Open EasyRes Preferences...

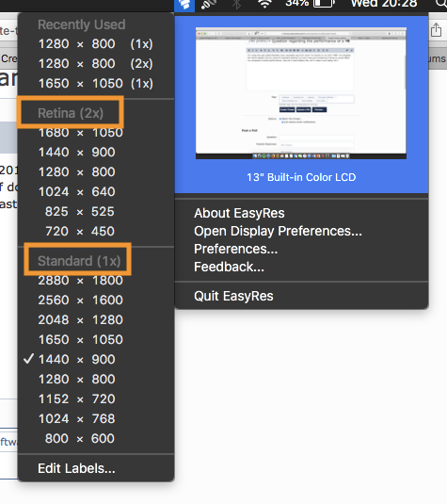301,249
